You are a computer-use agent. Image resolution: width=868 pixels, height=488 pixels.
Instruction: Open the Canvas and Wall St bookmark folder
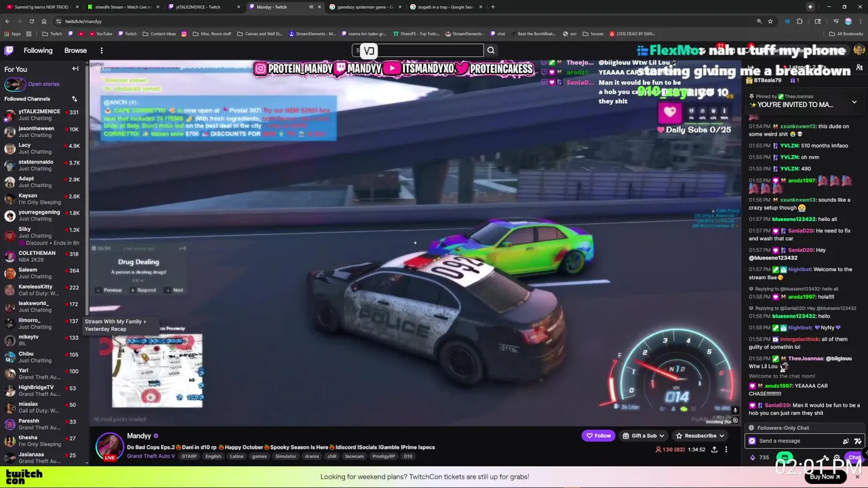coord(260,33)
